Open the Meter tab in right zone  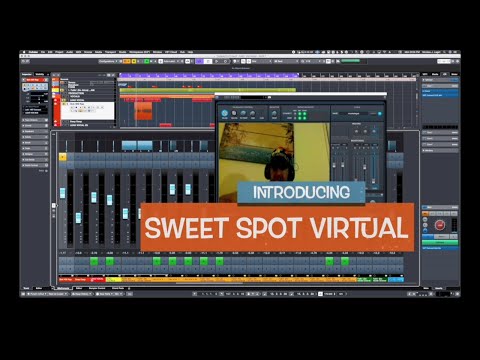pos(454,74)
